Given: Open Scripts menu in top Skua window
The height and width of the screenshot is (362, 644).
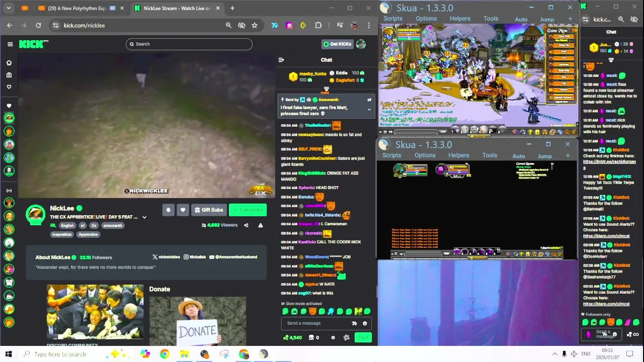Looking at the screenshot, I should [393, 19].
